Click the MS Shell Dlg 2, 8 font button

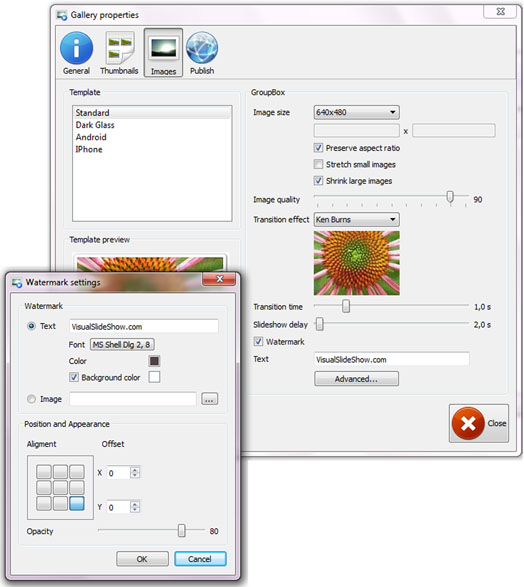(x=122, y=344)
